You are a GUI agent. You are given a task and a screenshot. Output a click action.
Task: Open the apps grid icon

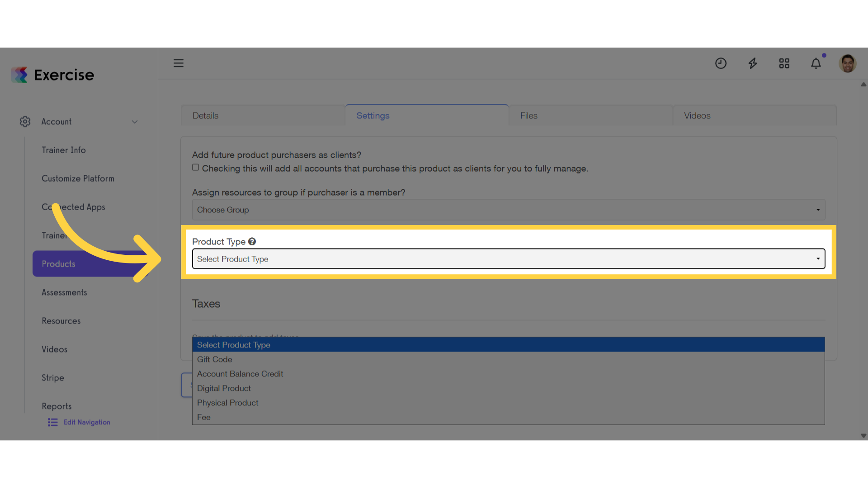click(x=784, y=63)
